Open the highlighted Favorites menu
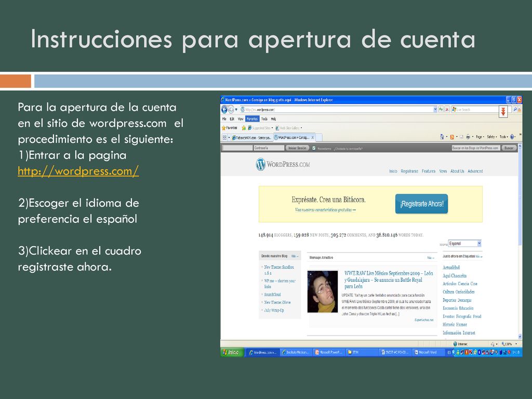Image resolution: width=532 pixels, height=399 pixels. tap(252, 119)
